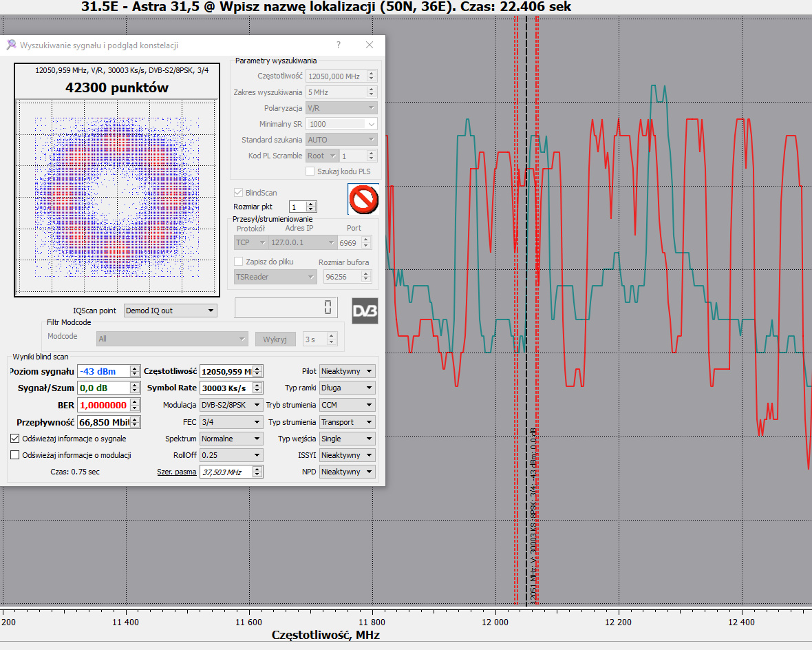Open the Typ strumienia dropdown
The image size is (812, 650).
[x=347, y=423]
